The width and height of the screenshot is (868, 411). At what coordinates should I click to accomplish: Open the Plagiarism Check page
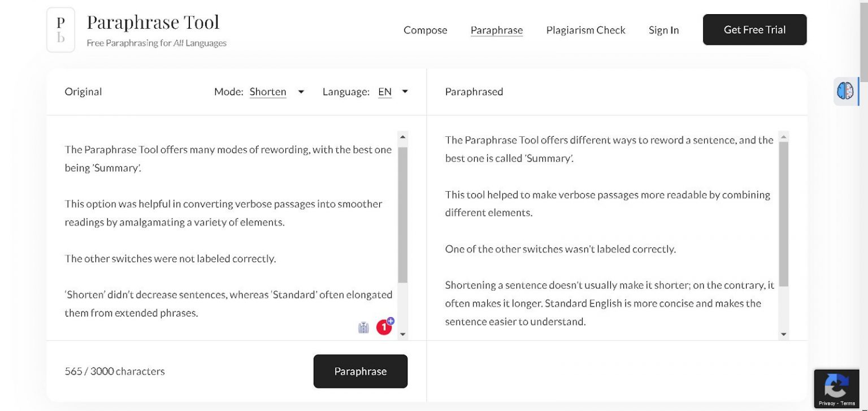tap(585, 30)
